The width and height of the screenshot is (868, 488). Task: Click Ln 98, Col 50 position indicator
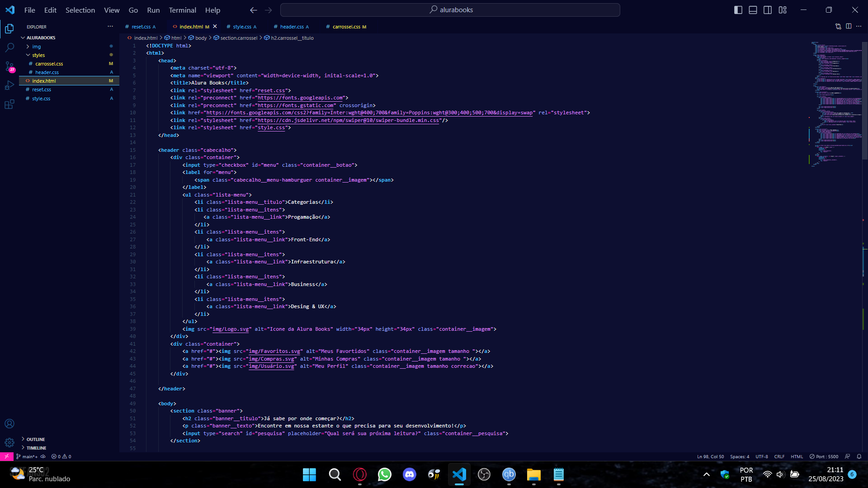coord(710,456)
